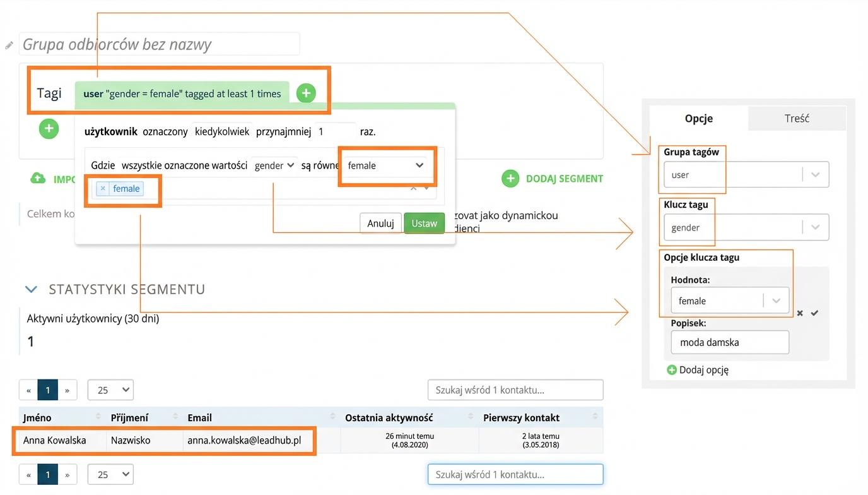The width and height of the screenshot is (868, 495).
Task: Click the 2 lata temu first contact cell
Action: pyautogui.click(x=541, y=440)
